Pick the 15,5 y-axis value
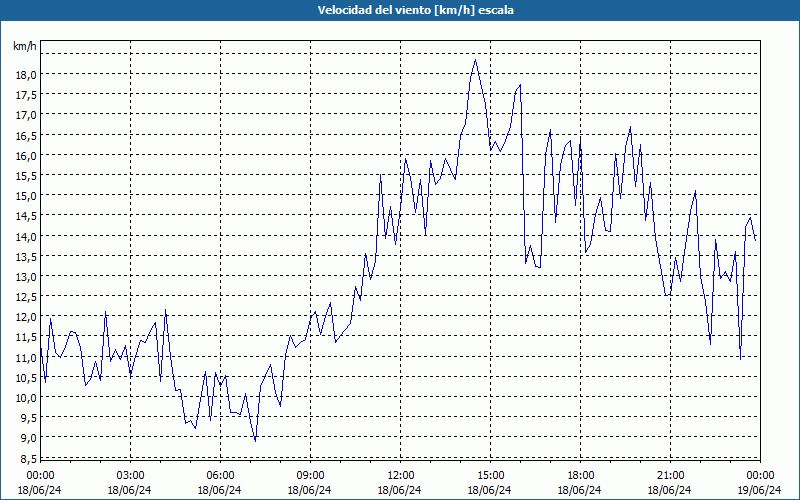 [x=26, y=176]
